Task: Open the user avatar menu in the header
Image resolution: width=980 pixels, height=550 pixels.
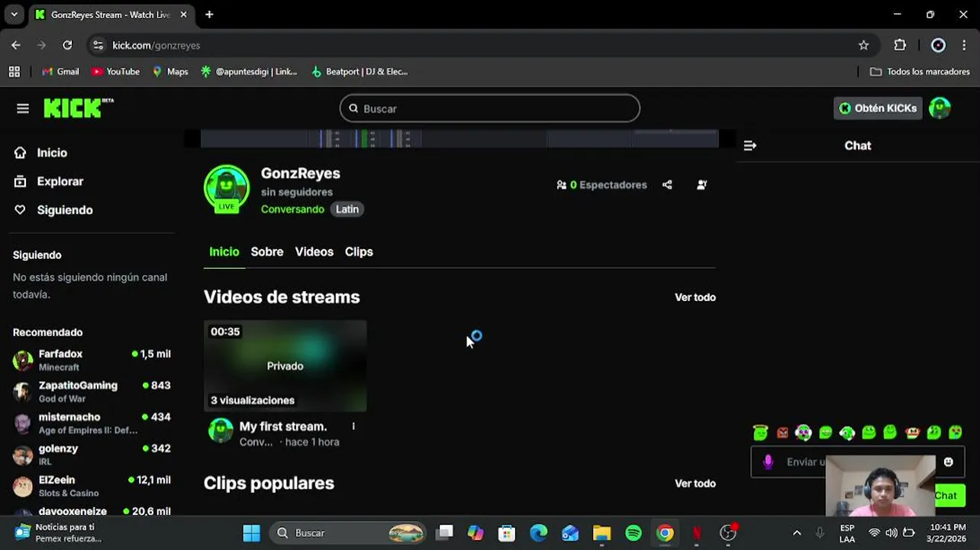Action: [x=940, y=108]
